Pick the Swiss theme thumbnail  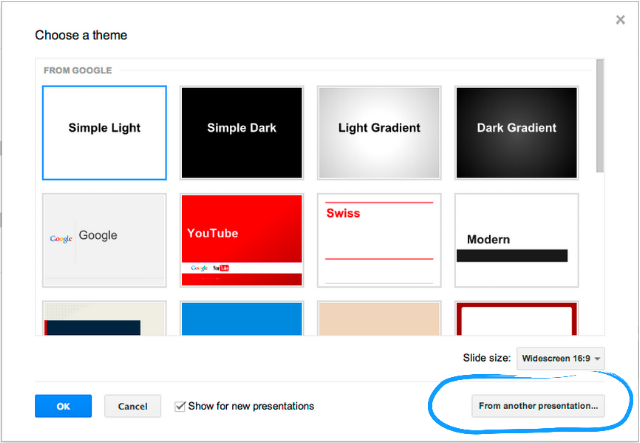point(379,240)
